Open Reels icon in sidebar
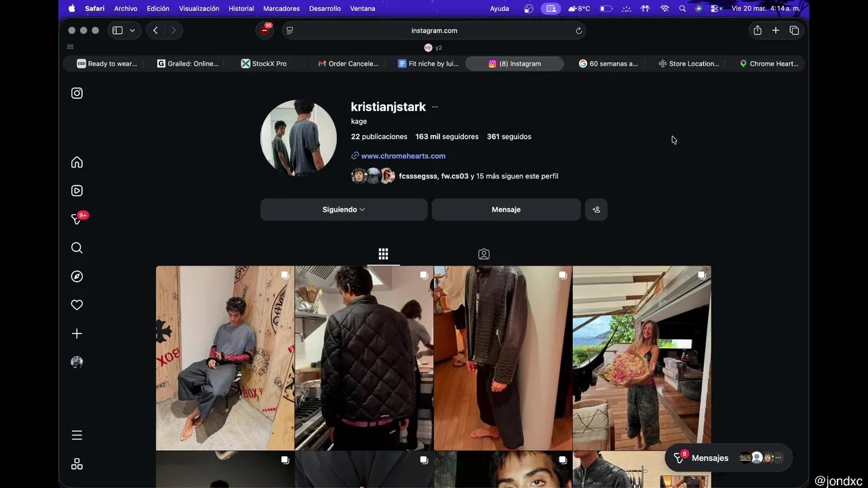This screenshot has width=868, height=488. coord(77,191)
